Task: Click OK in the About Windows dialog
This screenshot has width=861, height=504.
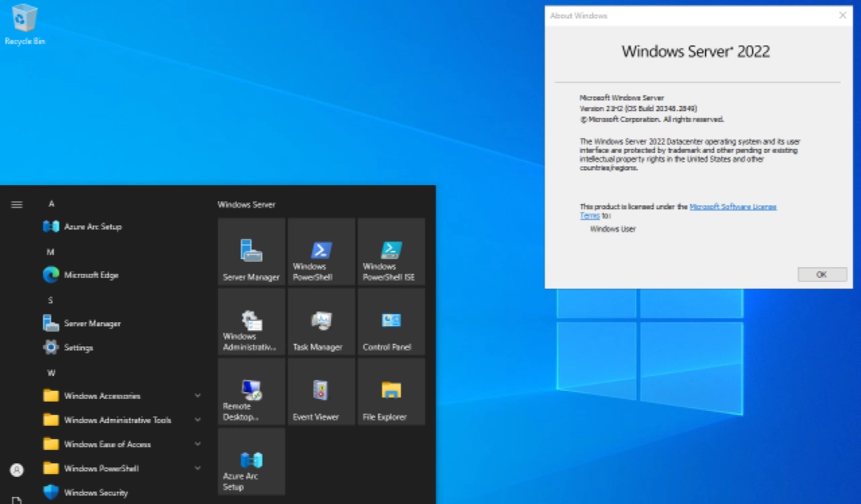Action: click(821, 274)
